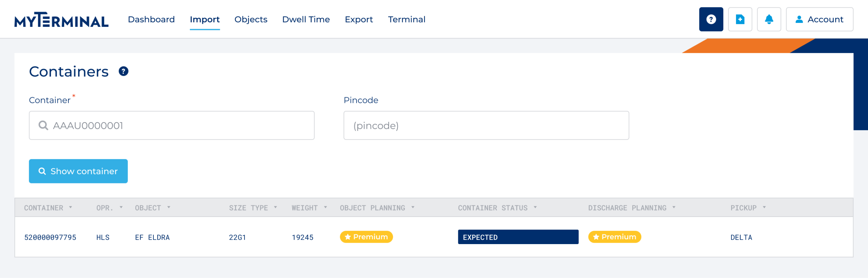Sort by the Weight column arrow
The height and width of the screenshot is (278, 868).
point(325,208)
